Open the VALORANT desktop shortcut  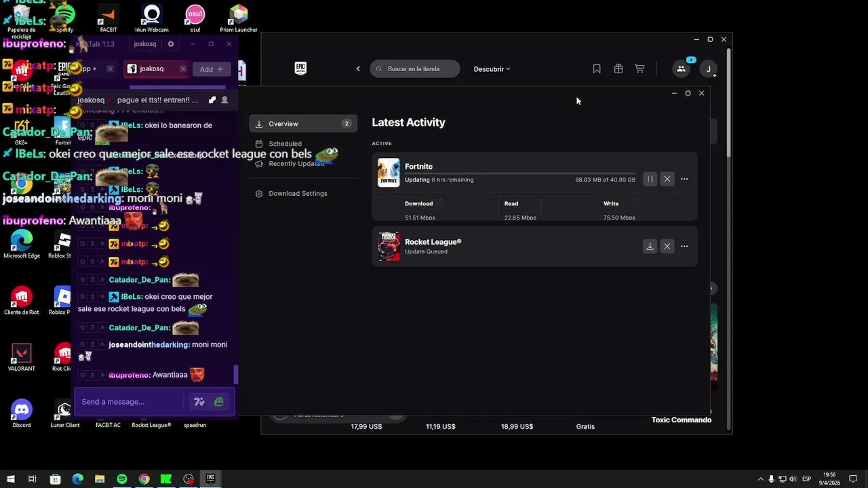(22, 357)
